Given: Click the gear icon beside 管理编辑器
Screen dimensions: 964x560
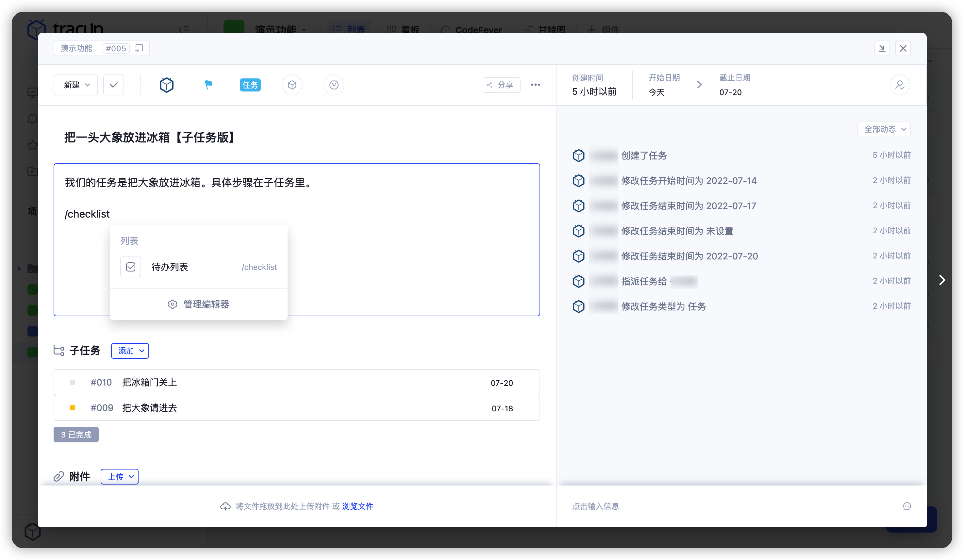Looking at the screenshot, I should point(172,304).
